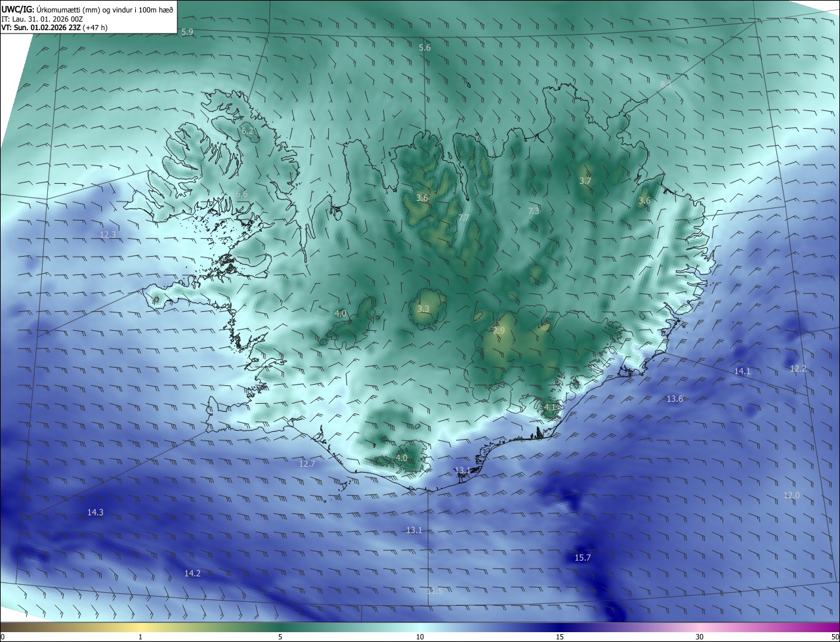Click the 5.9 value label
Viewport: 840px width, 642px height.
coord(188,32)
